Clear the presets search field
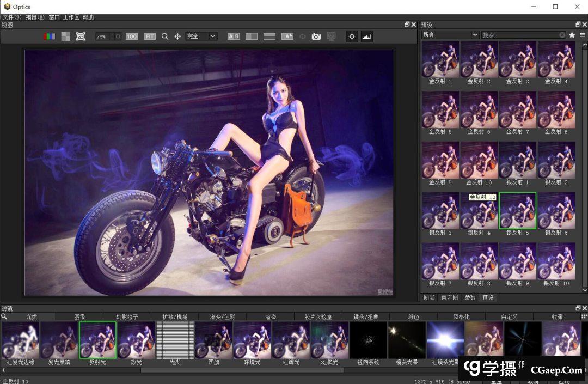The height and width of the screenshot is (384, 588). tap(562, 35)
